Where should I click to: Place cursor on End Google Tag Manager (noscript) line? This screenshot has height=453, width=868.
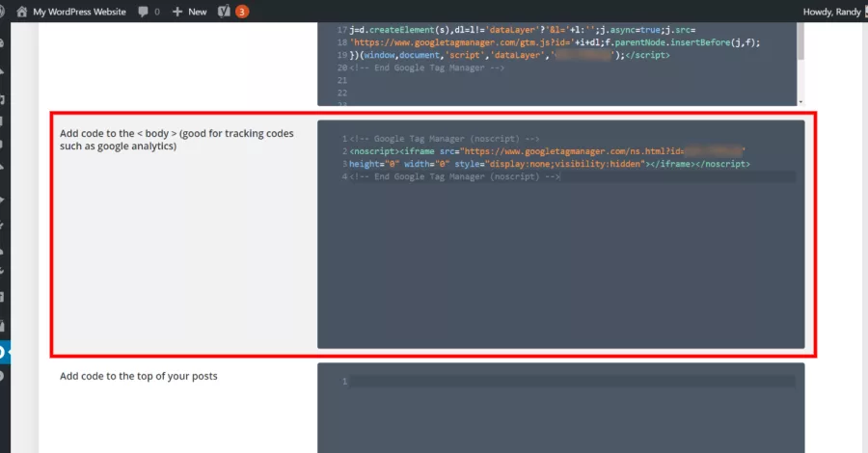click(x=454, y=176)
